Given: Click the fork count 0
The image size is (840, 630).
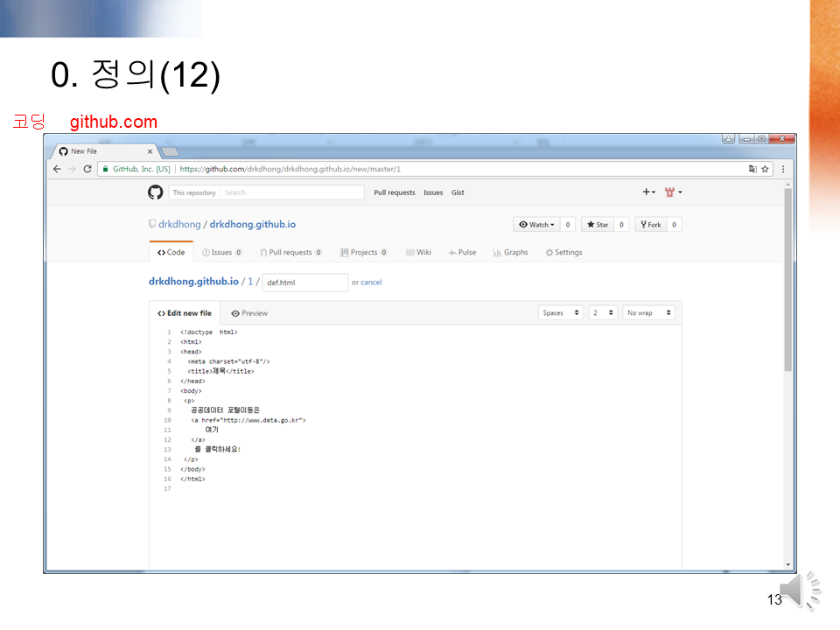Looking at the screenshot, I should tap(674, 225).
